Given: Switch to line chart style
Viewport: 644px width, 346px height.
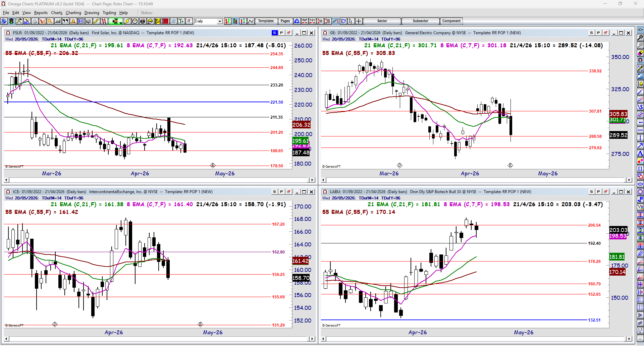Looking at the screenshot, I should tap(251, 21).
